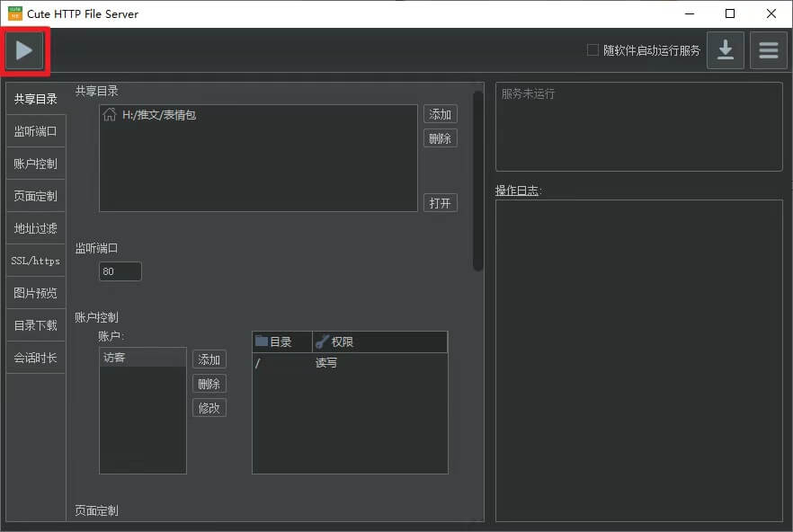Click 删除 next to the shared directory list
This screenshot has width=793, height=532.
coord(440,137)
